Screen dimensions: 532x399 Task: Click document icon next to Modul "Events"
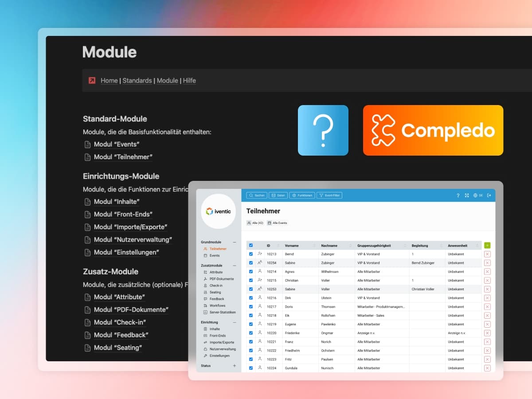pyautogui.click(x=87, y=145)
